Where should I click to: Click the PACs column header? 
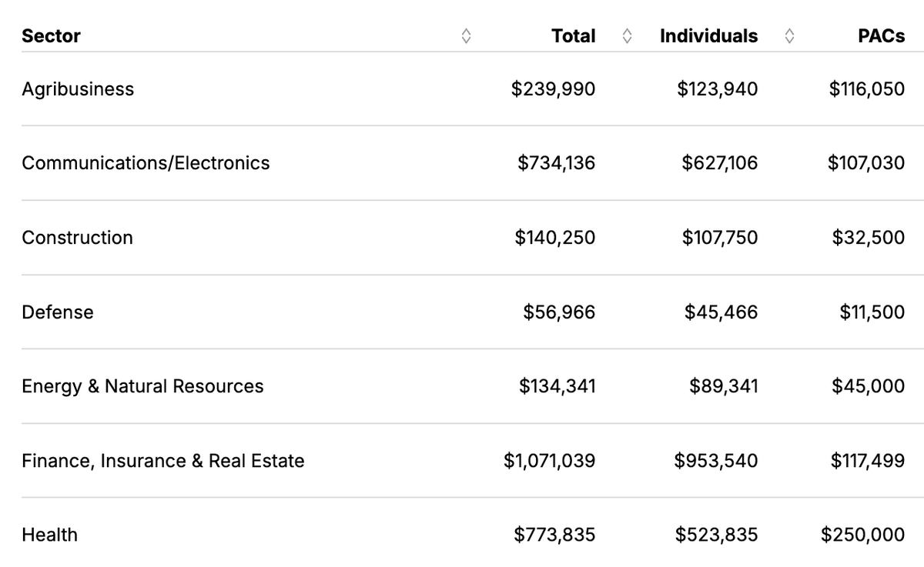pyautogui.click(x=881, y=36)
